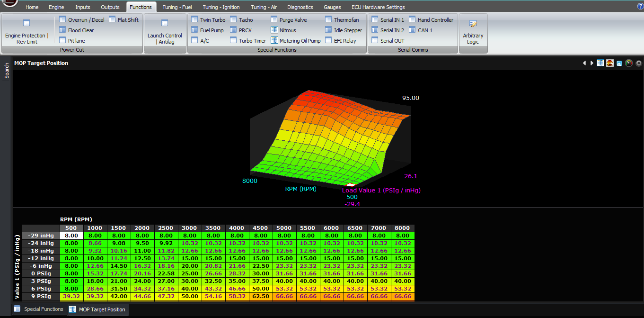Image resolution: width=644 pixels, height=318 pixels.
Task: Click the gauge dial icon
Action: (629, 63)
